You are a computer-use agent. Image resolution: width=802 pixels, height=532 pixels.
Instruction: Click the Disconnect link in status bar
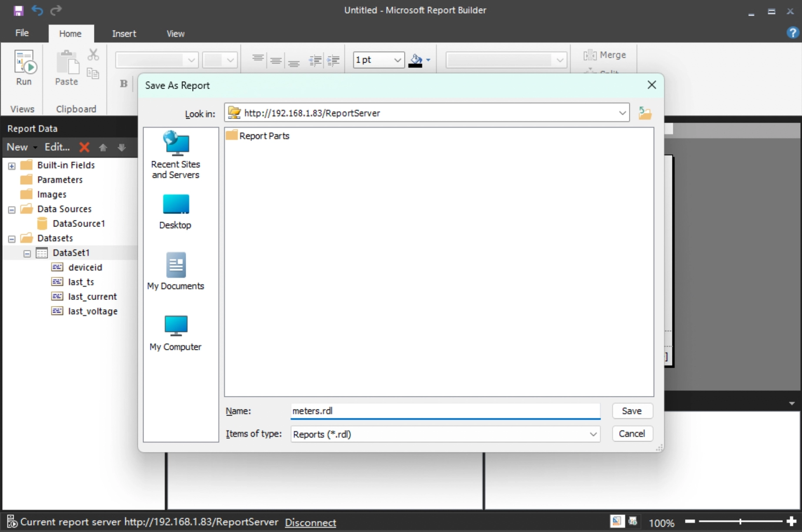click(310, 522)
